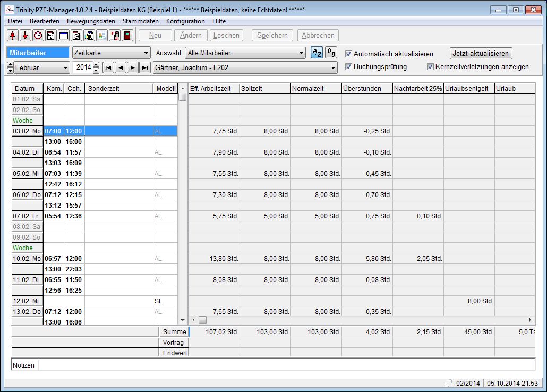Click the red down arrow toolbar icon
Screen dimensions: 547x392
pos(25,36)
